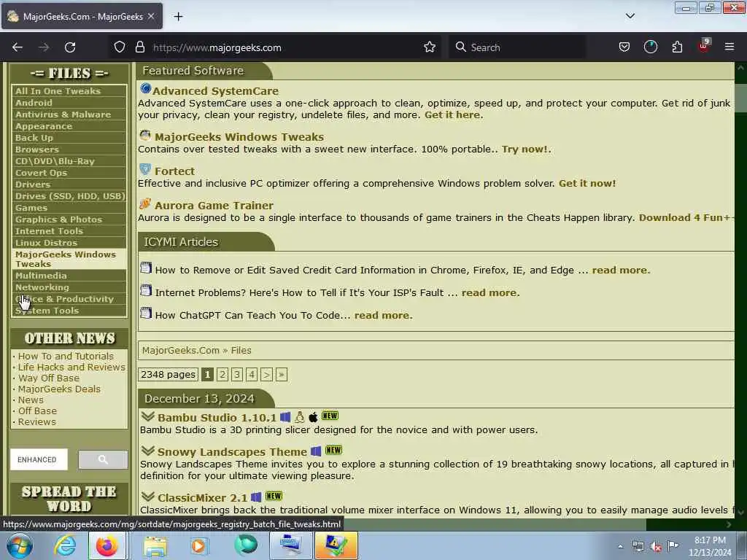Image resolution: width=747 pixels, height=560 pixels.
Task: Open the Pocket save icon
Action: [624, 47]
